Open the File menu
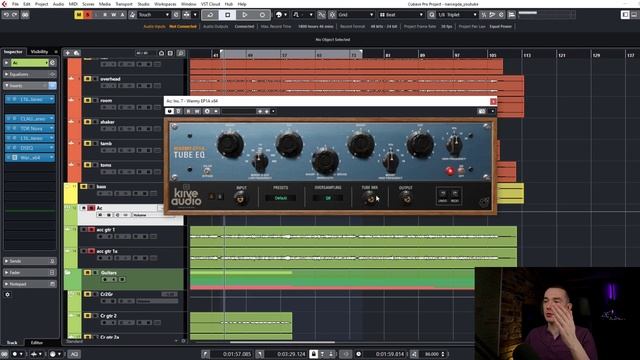 point(15,4)
